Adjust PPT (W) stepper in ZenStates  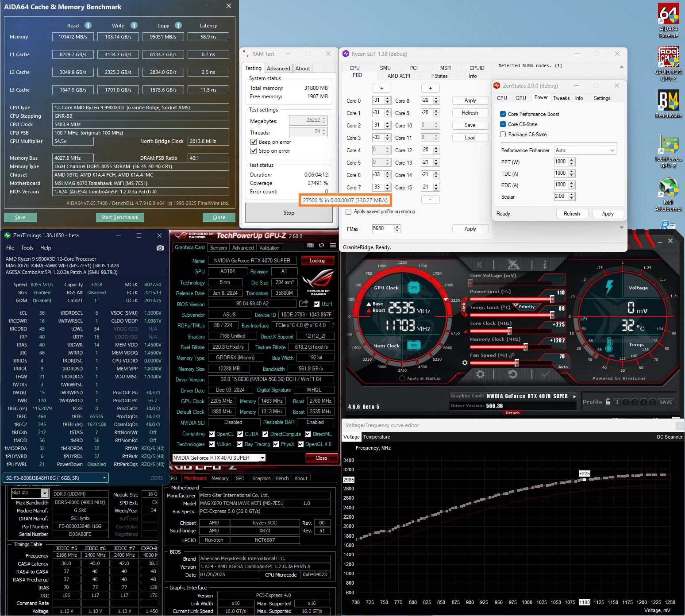[x=572, y=162]
